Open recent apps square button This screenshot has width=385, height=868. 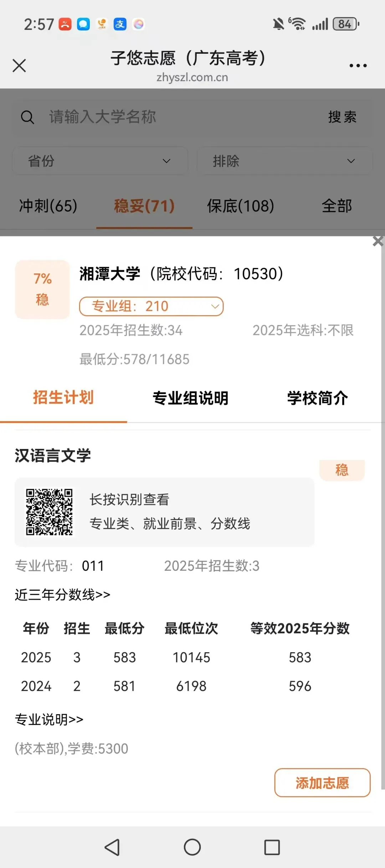click(x=272, y=847)
